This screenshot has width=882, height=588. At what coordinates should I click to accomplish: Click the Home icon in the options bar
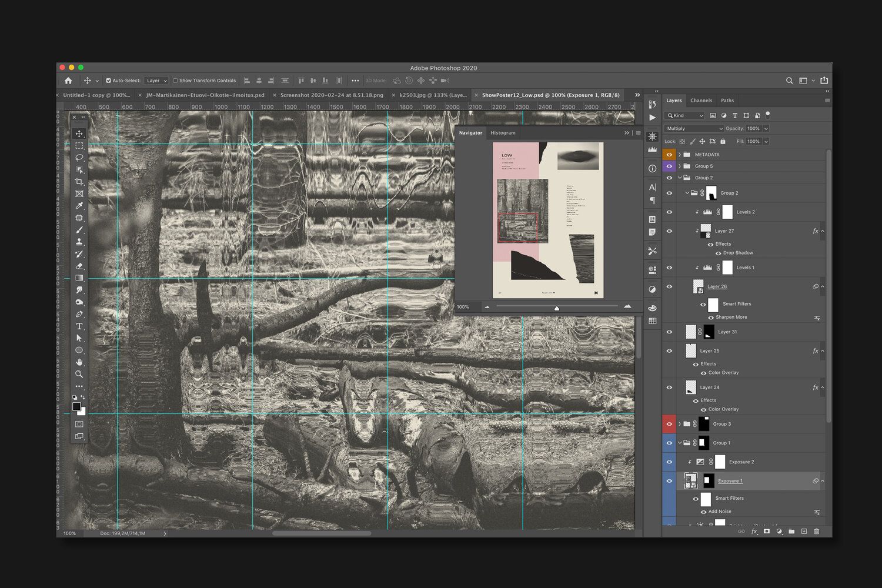(68, 81)
